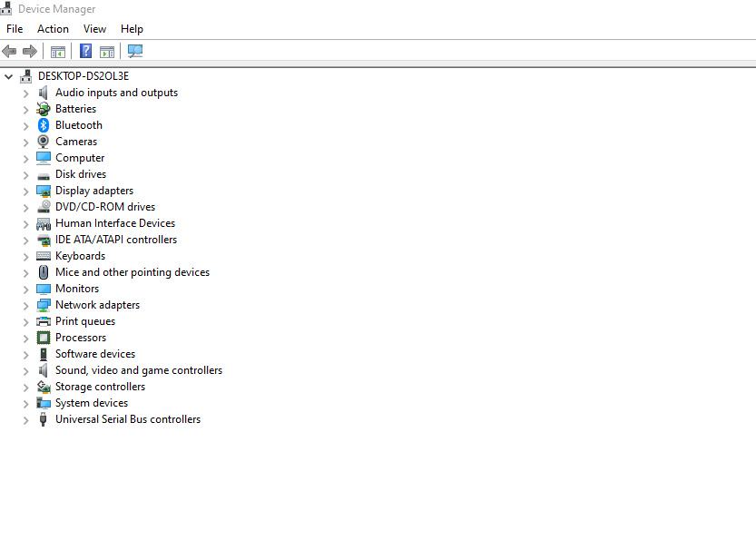This screenshot has width=756, height=550.
Task: Click the Audio inputs and outputs speaker icon
Action: (44, 93)
